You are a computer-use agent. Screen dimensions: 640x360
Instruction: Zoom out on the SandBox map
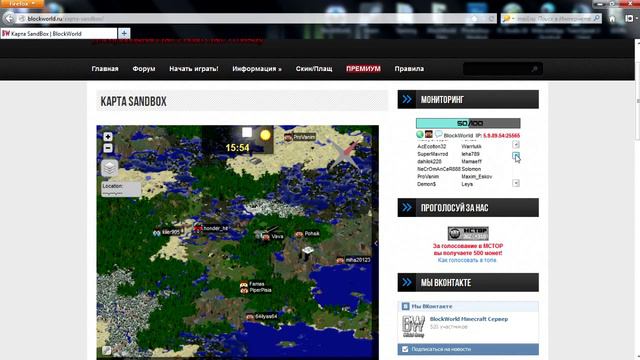[x=108, y=148]
